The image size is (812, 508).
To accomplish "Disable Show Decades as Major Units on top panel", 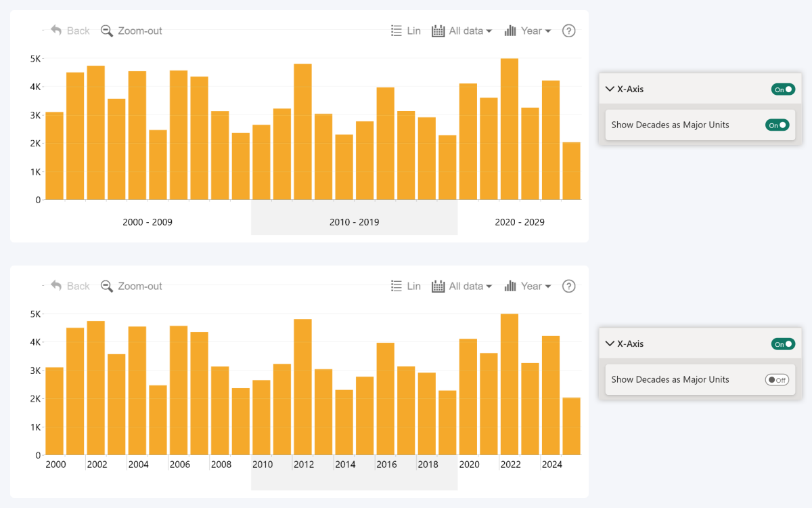I will click(x=777, y=125).
